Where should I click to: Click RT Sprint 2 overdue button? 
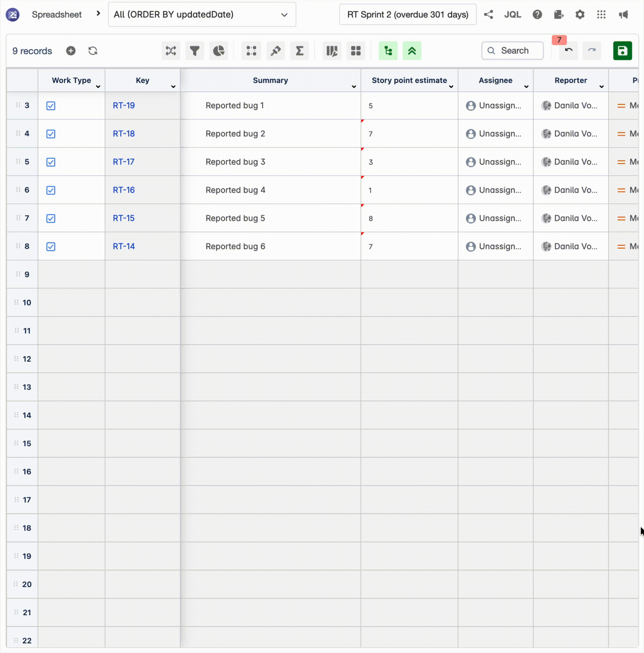[408, 14]
